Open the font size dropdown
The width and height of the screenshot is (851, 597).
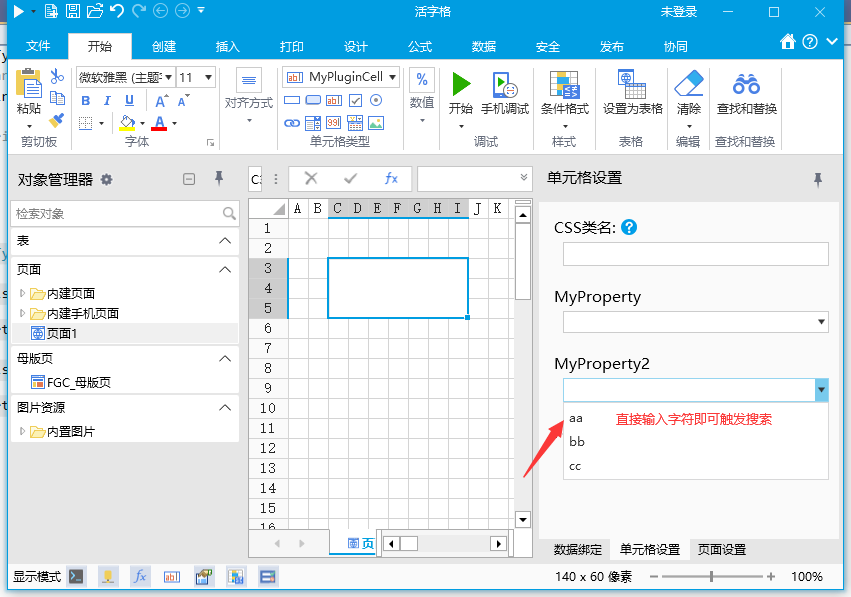pyautogui.click(x=208, y=78)
